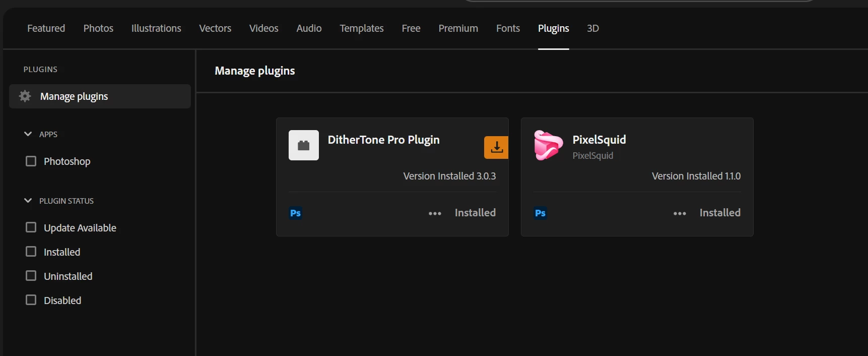Collapse the APPS section chevron

[28, 134]
